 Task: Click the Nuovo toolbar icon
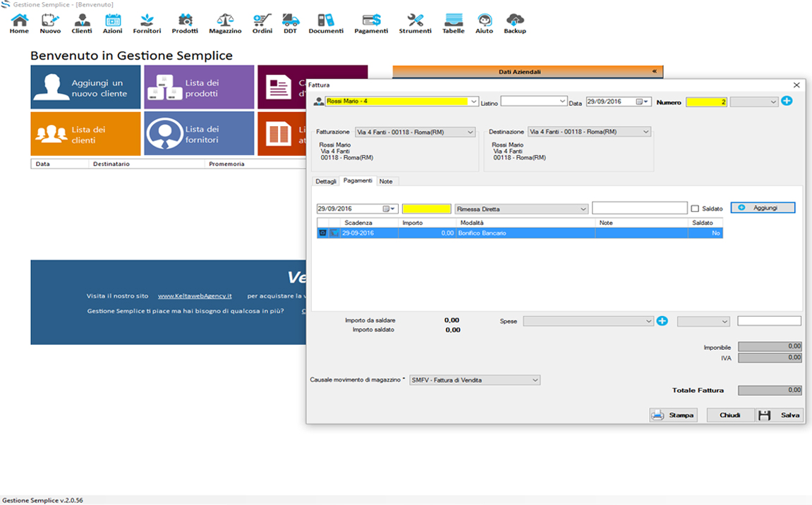point(50,24)
